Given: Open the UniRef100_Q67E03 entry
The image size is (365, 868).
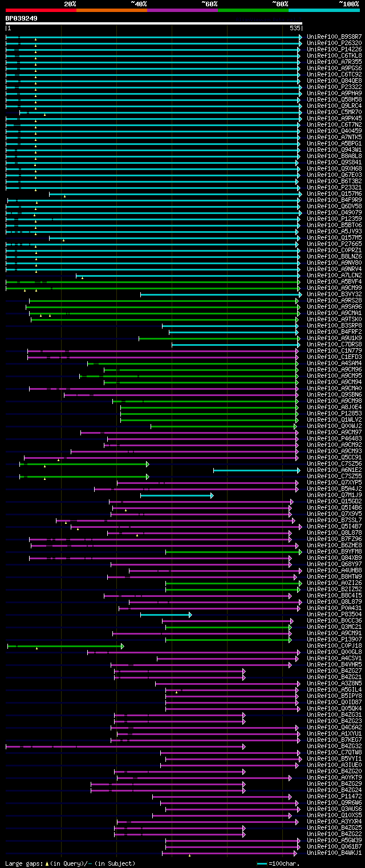Looking at the screenshot, I should pyautogui.click(x=334, y=175).
